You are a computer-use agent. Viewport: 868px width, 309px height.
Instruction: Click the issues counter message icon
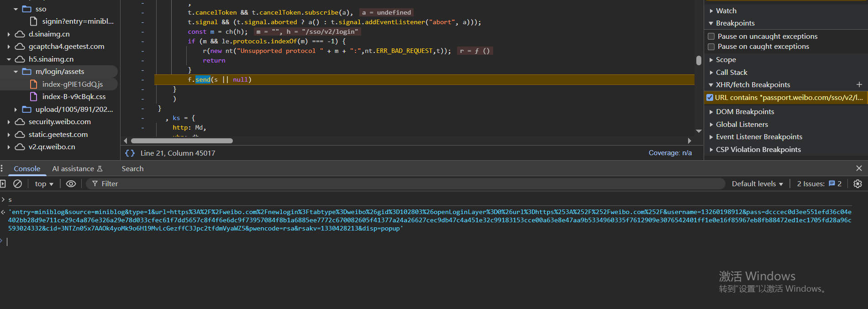[832, 183]
